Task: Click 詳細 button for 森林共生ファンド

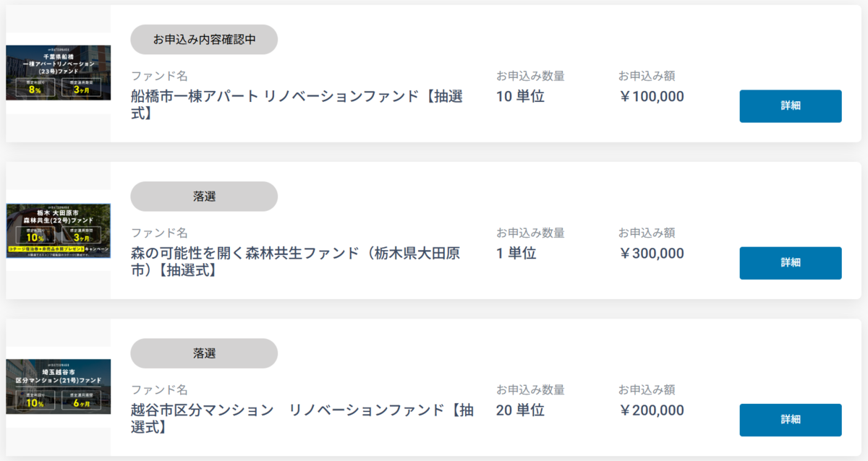Action: pos(790,263)
